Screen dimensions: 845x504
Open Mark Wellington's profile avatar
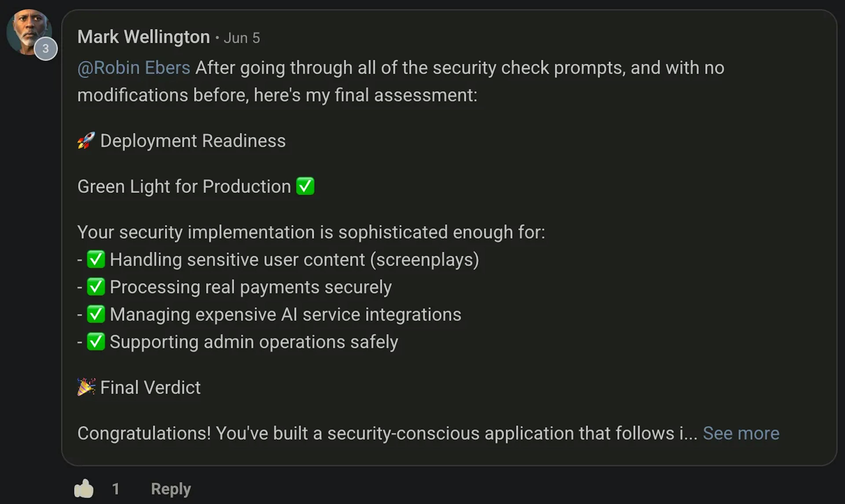[29, 32]
